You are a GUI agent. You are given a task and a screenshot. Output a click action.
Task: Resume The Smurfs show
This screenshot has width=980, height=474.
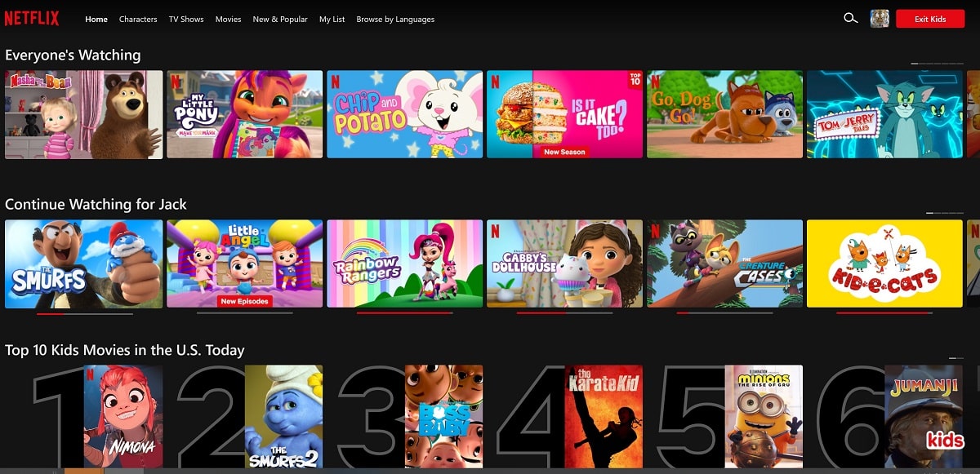(84, 264)
